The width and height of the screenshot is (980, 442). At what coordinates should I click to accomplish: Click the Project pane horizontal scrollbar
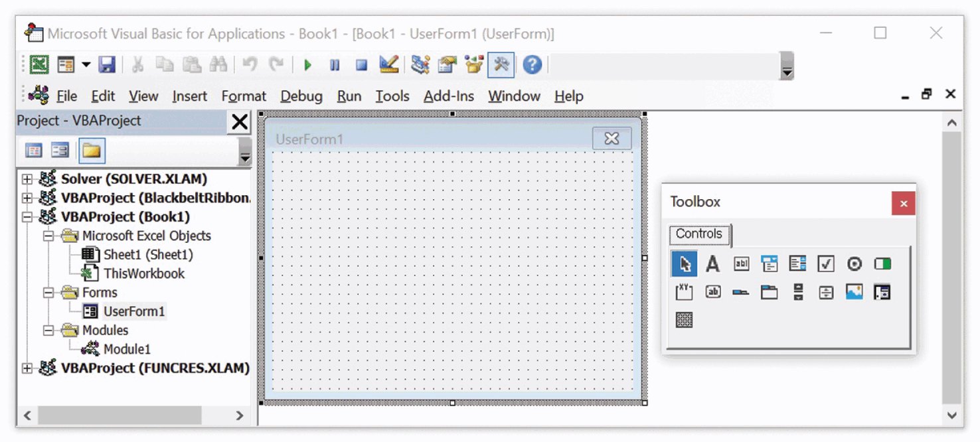click(120, 415)
